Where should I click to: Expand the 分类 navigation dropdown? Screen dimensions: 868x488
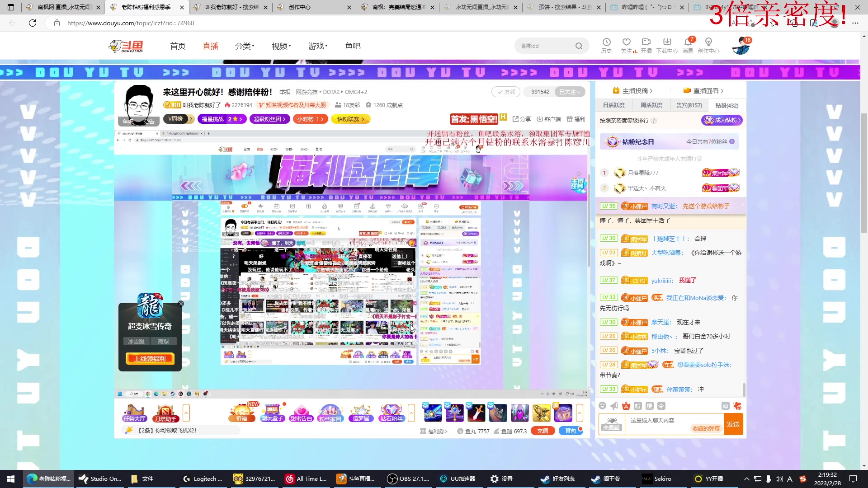[x=245, y=46]
